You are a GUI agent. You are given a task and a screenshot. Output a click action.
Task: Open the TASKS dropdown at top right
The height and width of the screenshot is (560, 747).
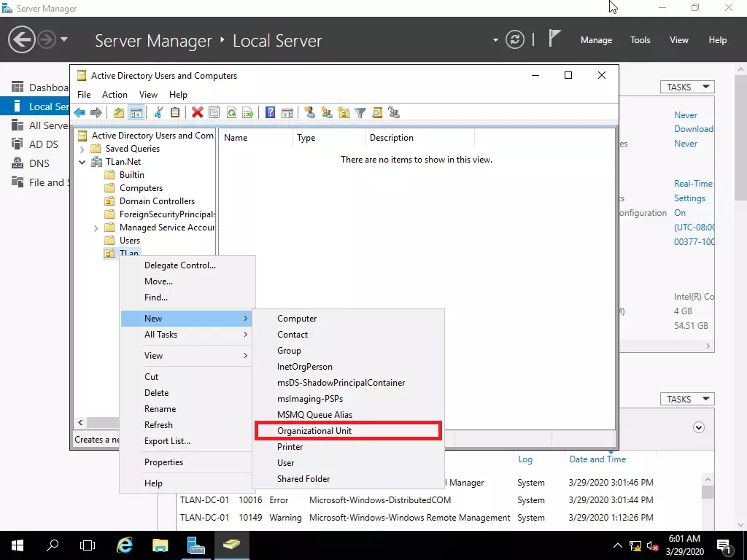pyautogui.click(x=687, y=87)
